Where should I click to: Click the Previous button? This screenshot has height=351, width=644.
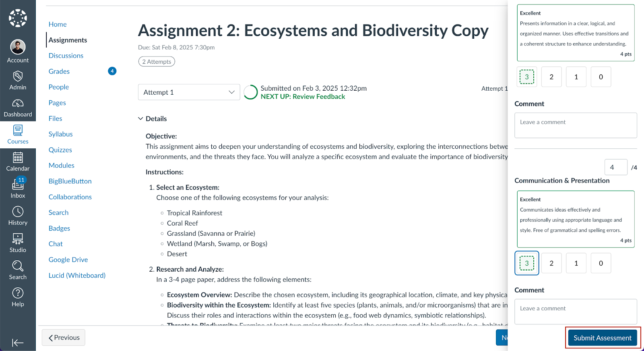pyautogui.click(x=64, y=338)
